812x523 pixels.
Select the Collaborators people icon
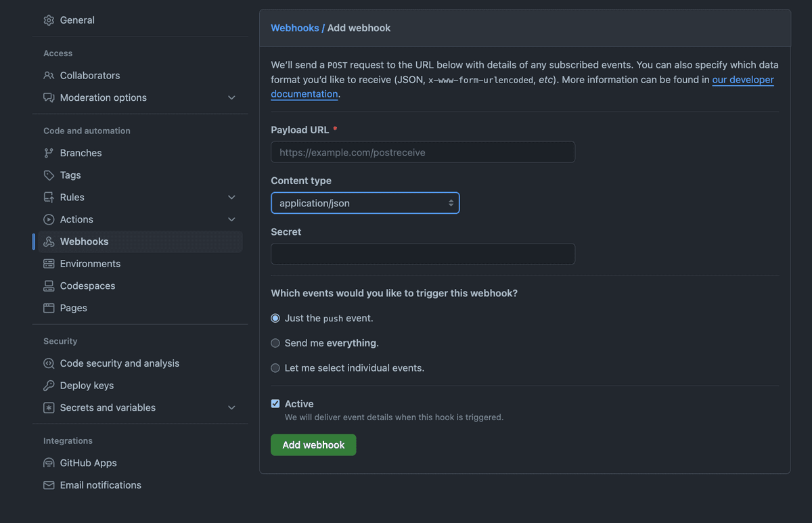48,75
